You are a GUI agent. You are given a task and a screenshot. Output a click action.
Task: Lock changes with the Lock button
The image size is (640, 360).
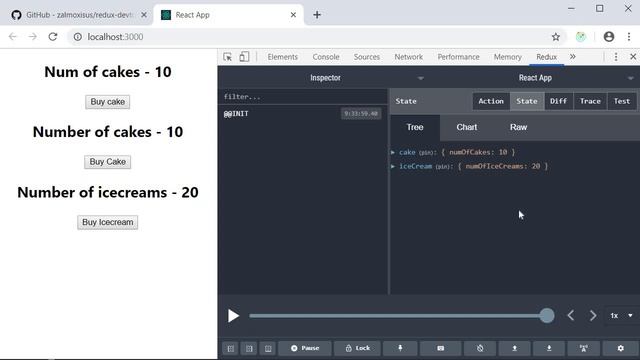point(358,348)
